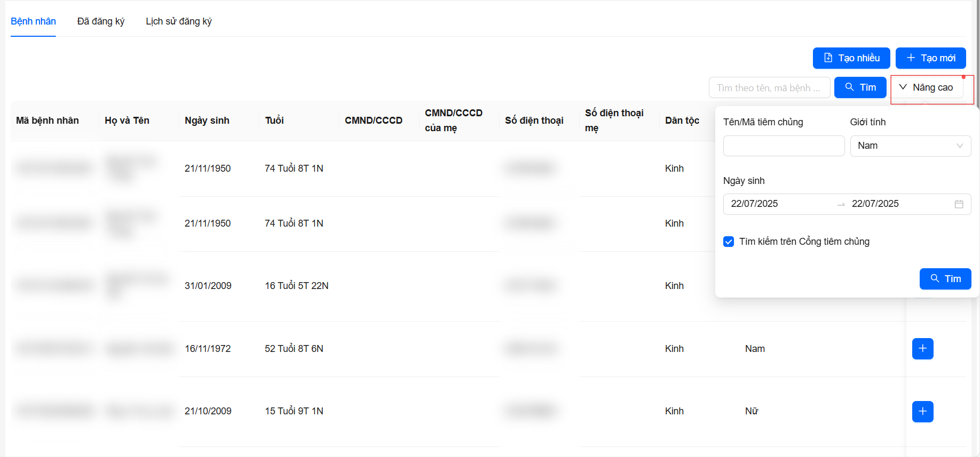Click the calendar icon in Ngày sinh field
This screenshot has height=457, width=980.
(959, 204)
